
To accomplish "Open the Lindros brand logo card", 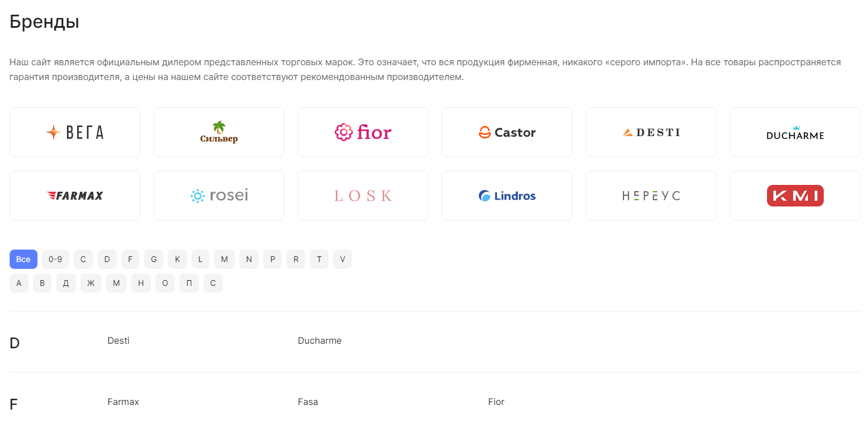I will 507,196.
